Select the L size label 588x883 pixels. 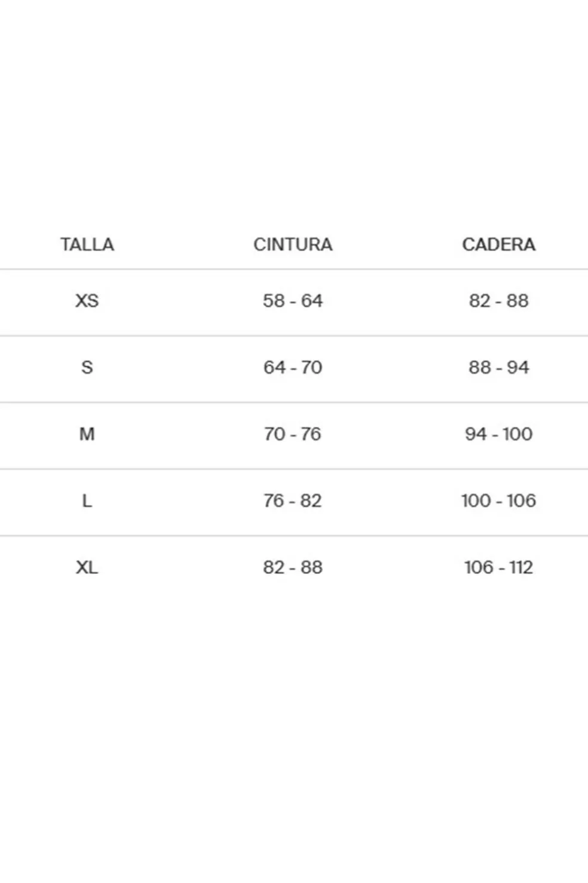[87, 500]
